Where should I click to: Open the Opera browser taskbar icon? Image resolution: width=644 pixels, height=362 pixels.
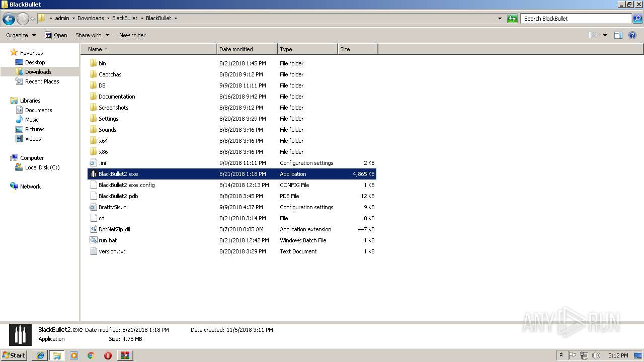tap(108, 355)
